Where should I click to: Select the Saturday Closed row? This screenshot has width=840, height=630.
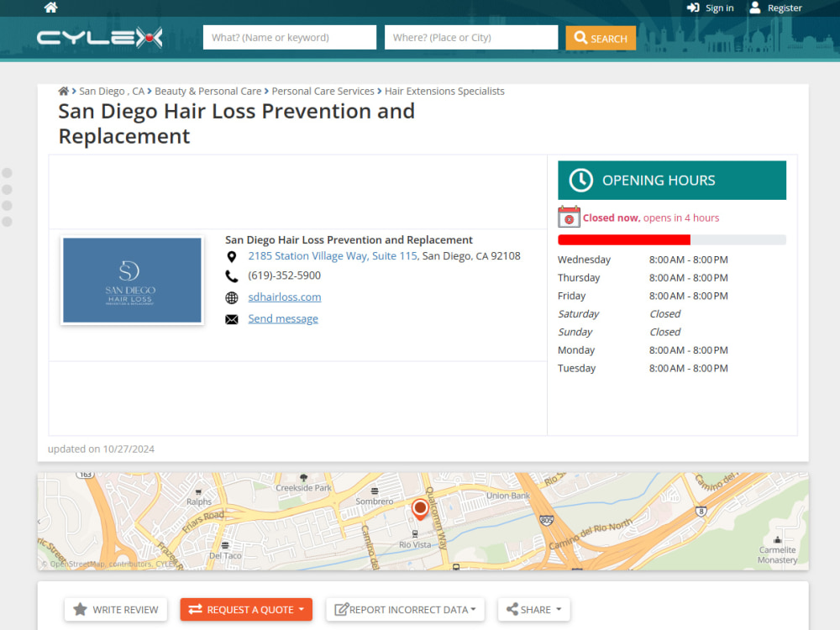619,314
